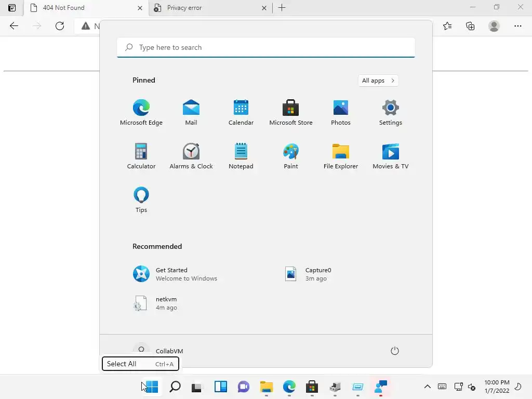
Task: Open Microsoft Edge from pinned apps
Action: click(141, 112)
